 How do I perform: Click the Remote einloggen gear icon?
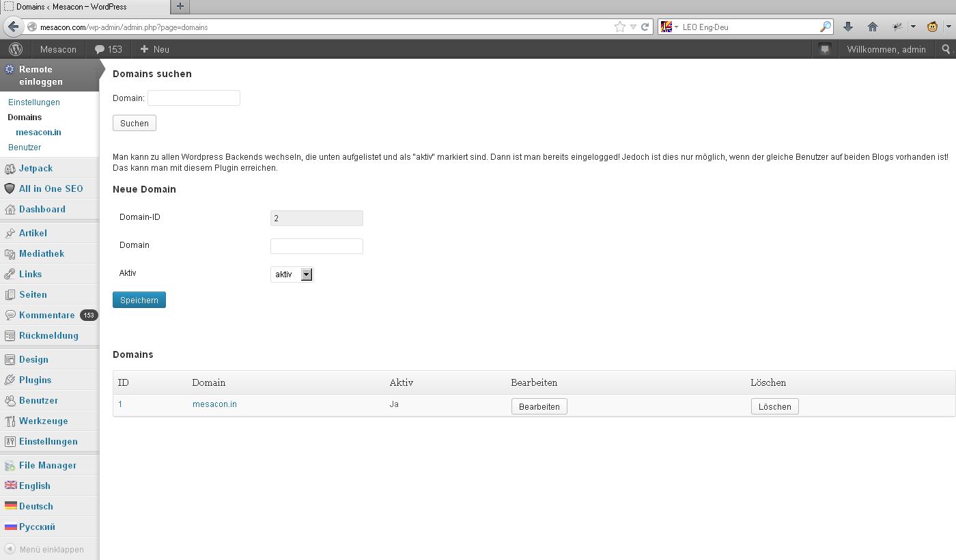10,70
